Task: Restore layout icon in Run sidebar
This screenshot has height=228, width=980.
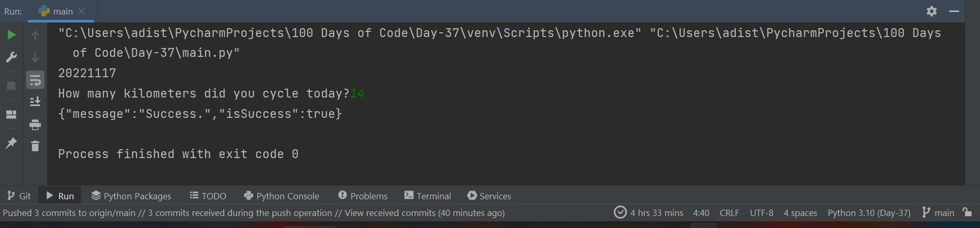Action: click(11, 114)
